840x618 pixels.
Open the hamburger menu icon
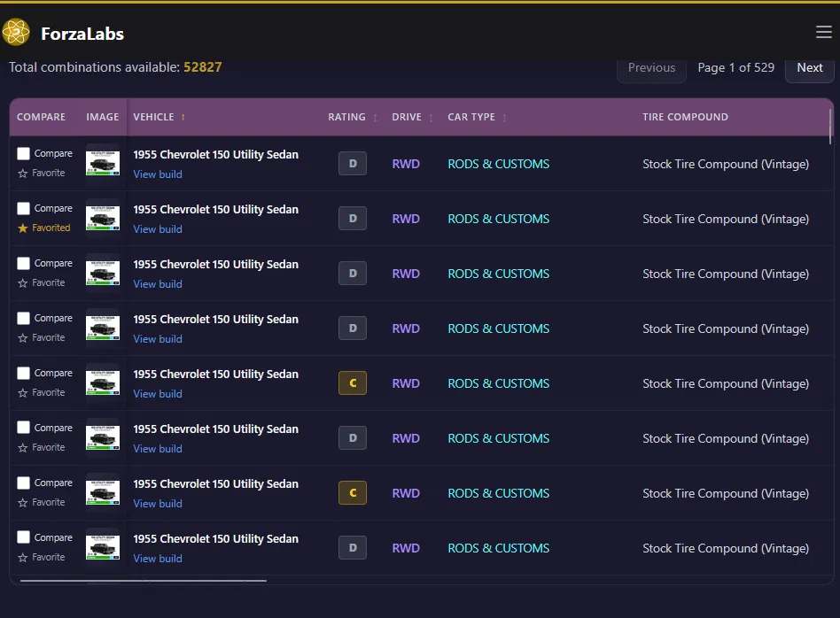(x=823, y=32)
